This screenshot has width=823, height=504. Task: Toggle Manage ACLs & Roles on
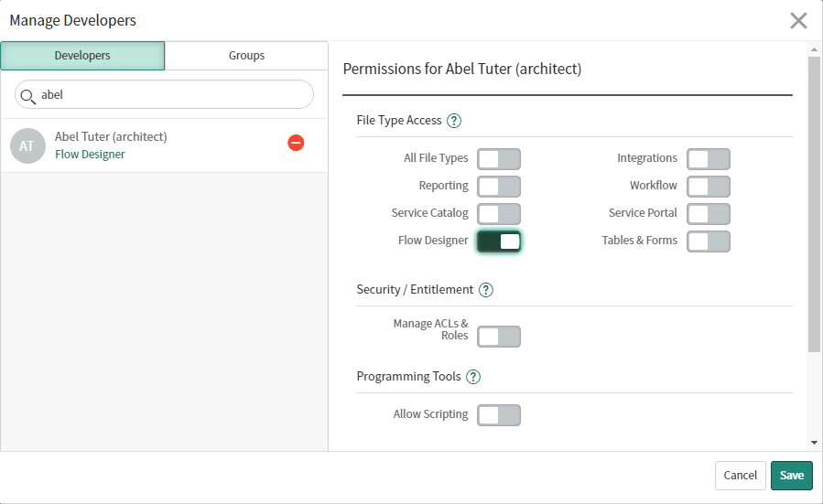499,337
